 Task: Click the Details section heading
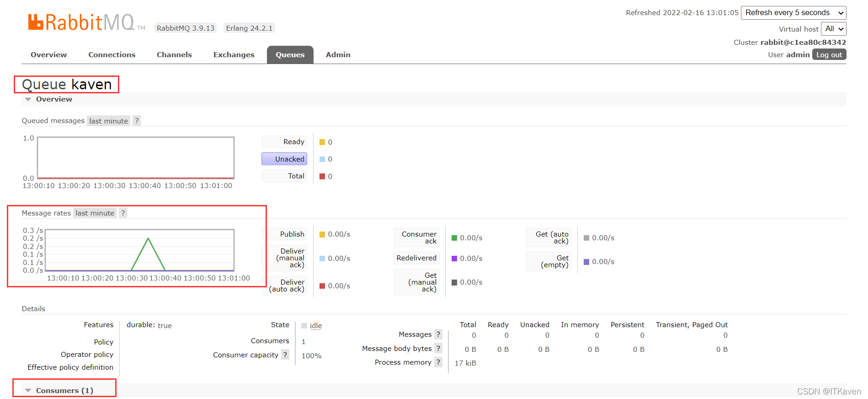click(33, 309)
